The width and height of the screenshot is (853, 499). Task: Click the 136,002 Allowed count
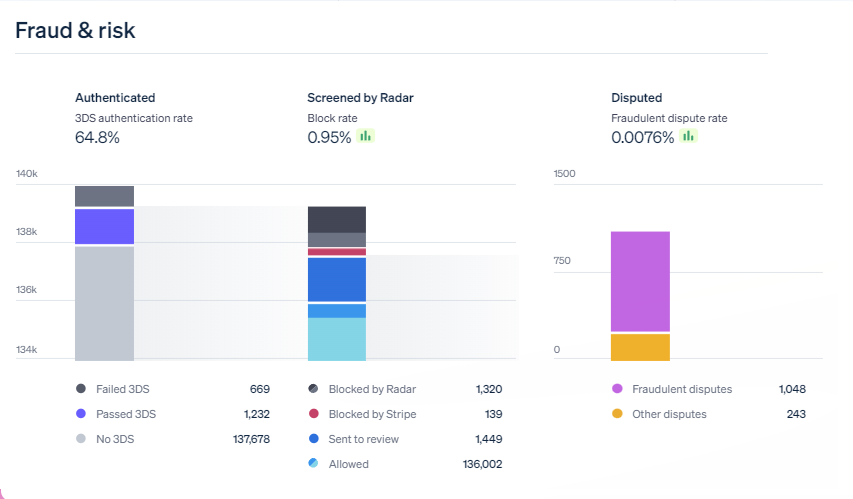(483, 464)
